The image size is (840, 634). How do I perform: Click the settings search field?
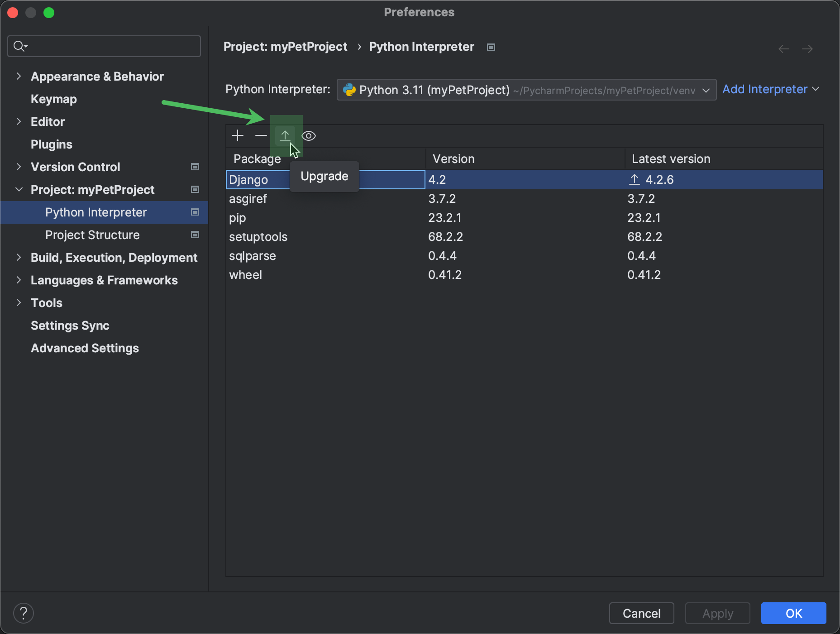pos(104,46)
